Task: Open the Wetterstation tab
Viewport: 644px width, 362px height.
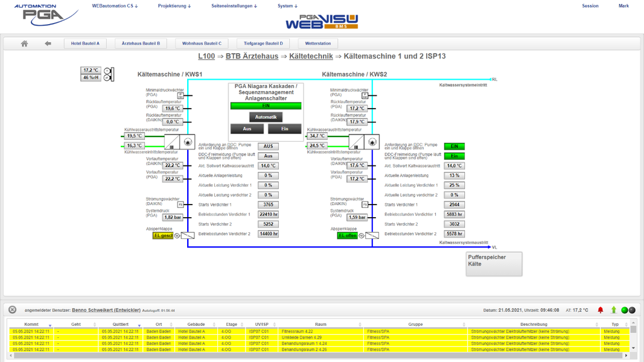Action: [x=317, y=43]
